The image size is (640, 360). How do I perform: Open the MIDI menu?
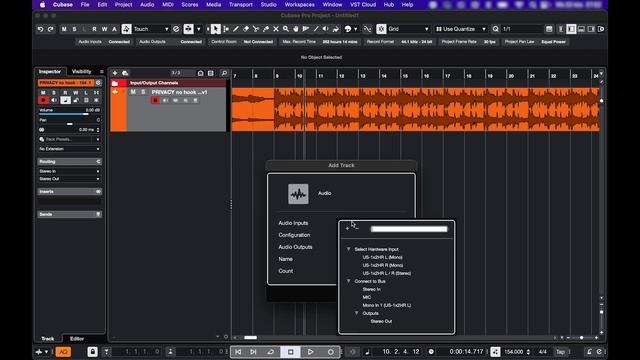coord(168,4)
